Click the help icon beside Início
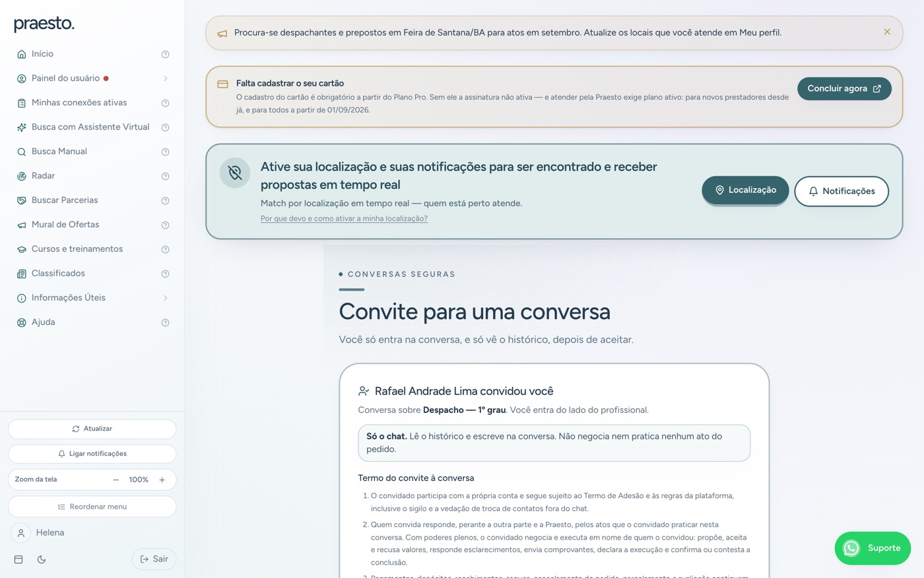This screenshot has height=578, width=924. [165, 54]
